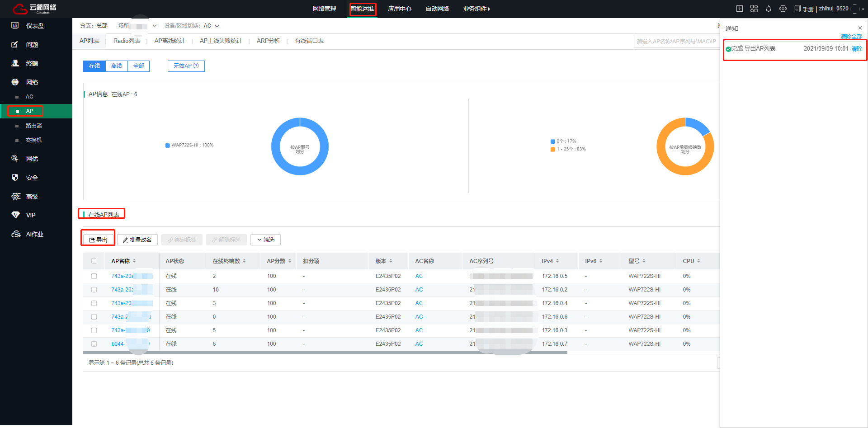Screen dimensions: 868x428
Task: Click the blue WAP722S-HI legend swatch
Action: coord(168,146)
